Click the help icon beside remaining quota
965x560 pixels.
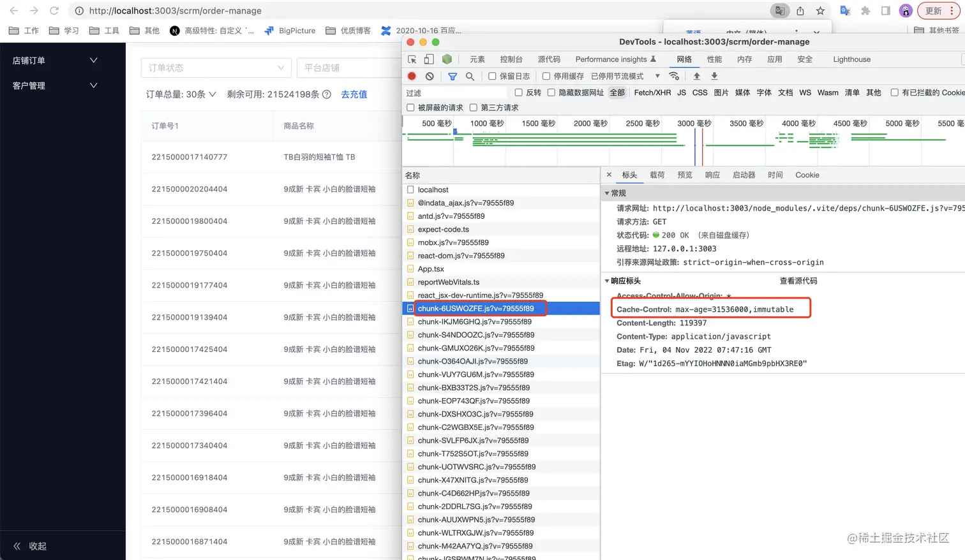point(327,94)
